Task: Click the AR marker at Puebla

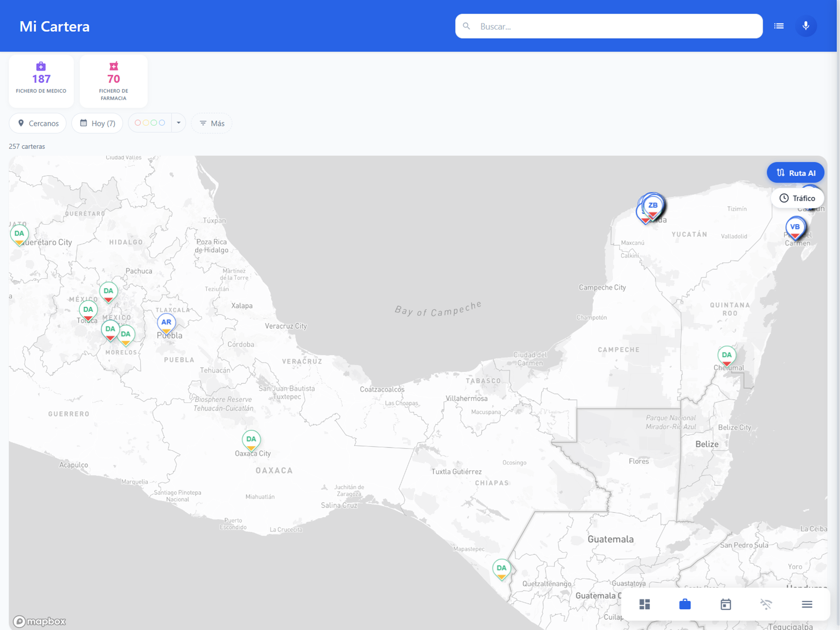Action: 166,324
